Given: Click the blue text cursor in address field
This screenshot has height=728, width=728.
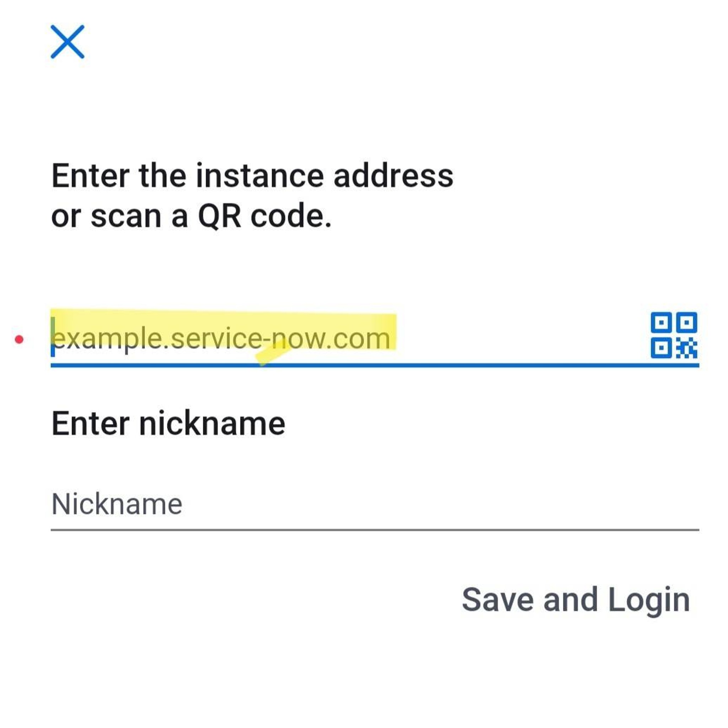Looking at the screenshot, I should (x=53, y=337).
